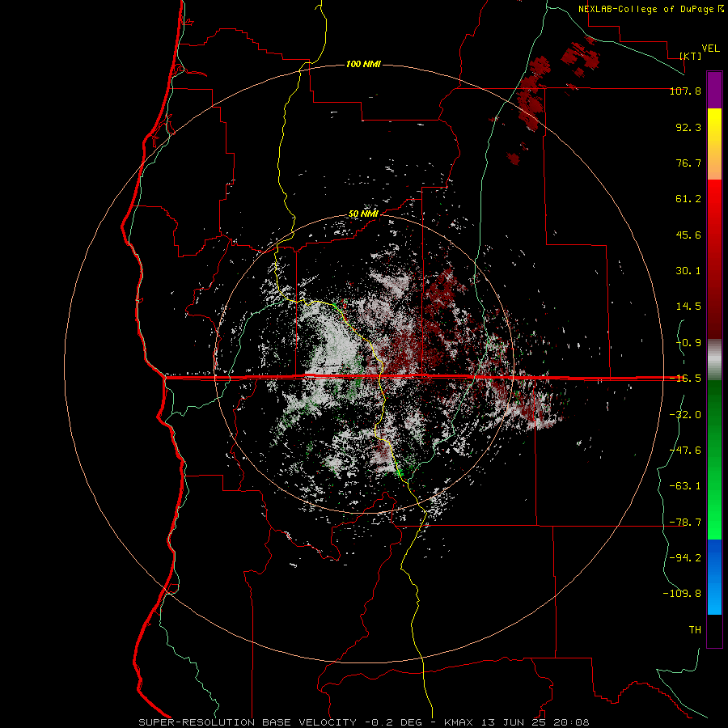
Task: Click the TH legend label
Action: [695, 629]
